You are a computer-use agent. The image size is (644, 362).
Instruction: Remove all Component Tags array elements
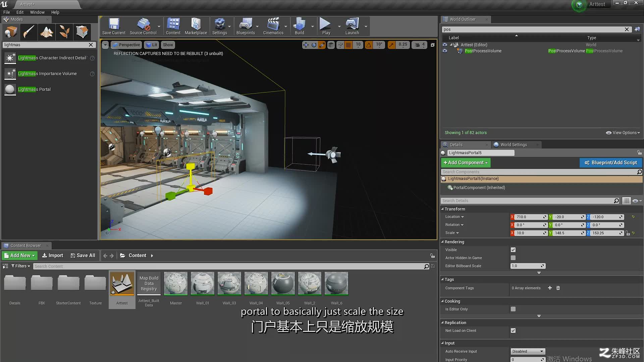[558, 288]
